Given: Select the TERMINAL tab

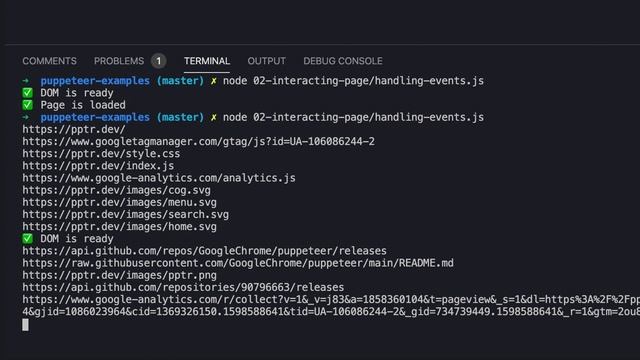Looking at the screenshot, I should 207,61.
